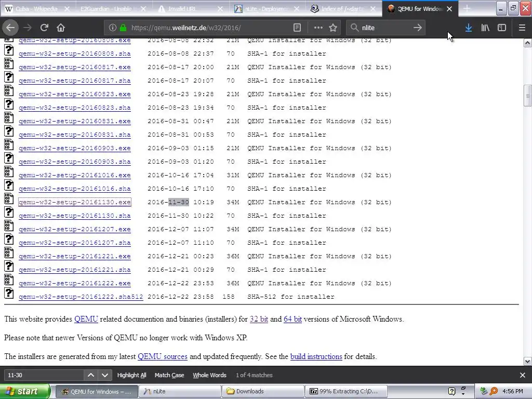532x399 pixels.
Task: Open qemu-w32-setup-20161016.exe link
Action: point(75,175)
